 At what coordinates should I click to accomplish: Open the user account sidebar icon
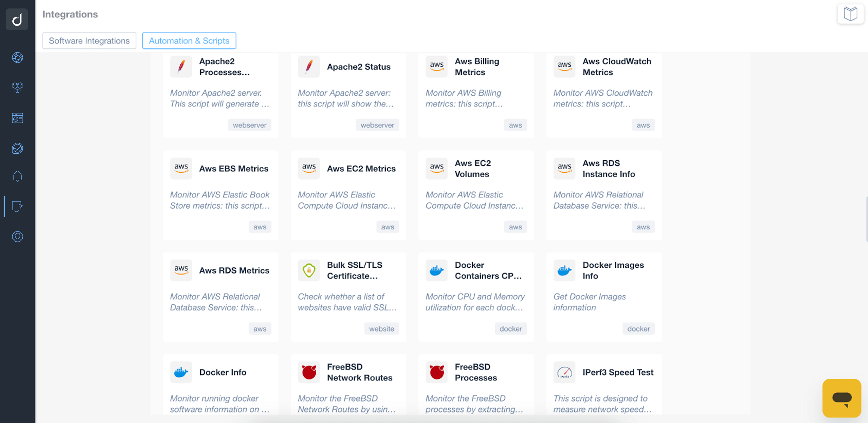tap(18, 237)
